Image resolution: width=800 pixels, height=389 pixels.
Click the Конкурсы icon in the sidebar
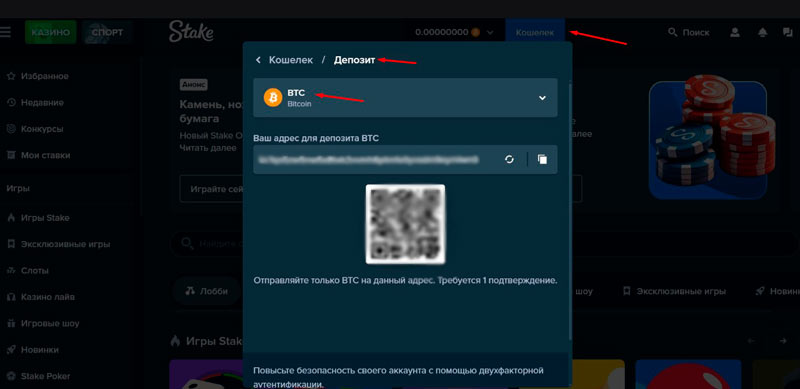(11, 129)
